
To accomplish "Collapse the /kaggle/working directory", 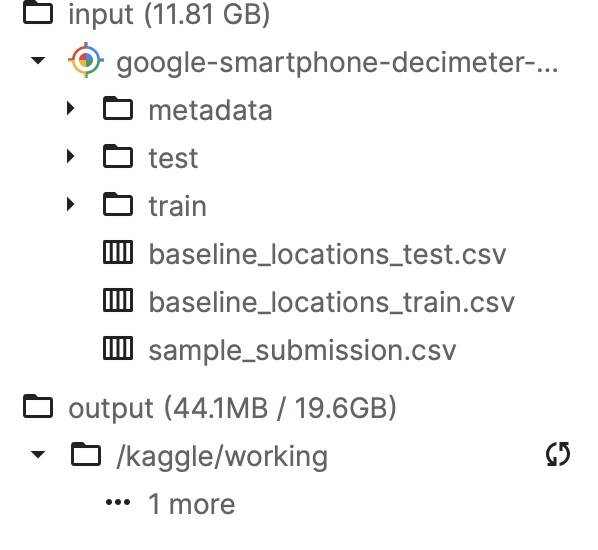I will click(x=38, y=454).
